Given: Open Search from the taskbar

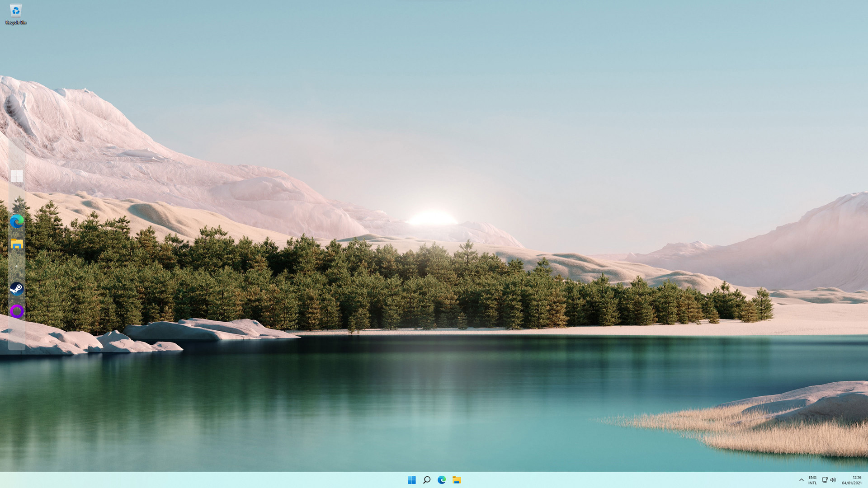Looking at the screenshot, I should point(427,480).
